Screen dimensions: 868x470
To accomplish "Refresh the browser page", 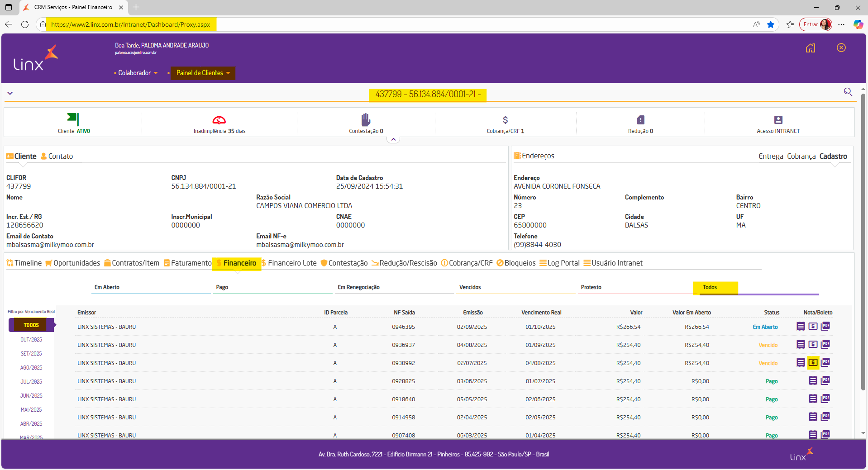I will 25,24.
